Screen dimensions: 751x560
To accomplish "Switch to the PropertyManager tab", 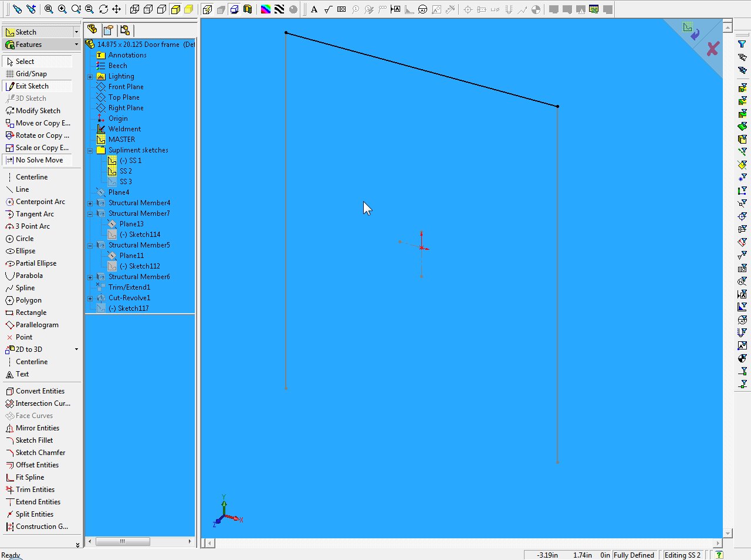I will click(109, 30).
